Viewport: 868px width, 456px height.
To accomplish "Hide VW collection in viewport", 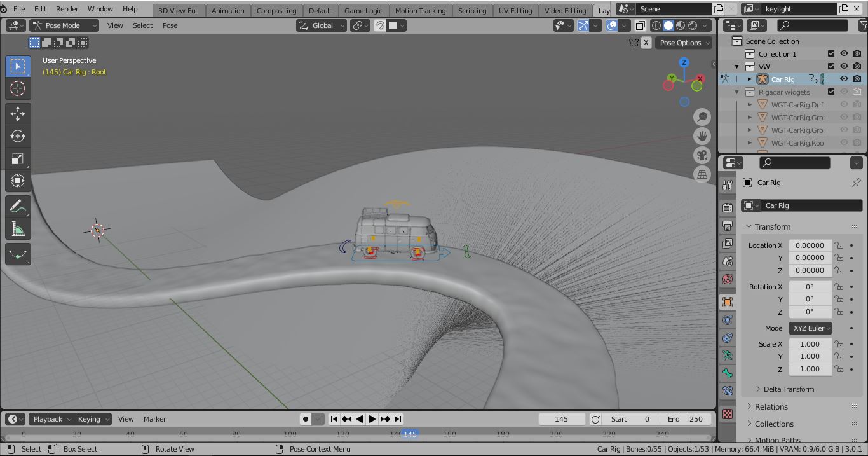I will (844, 66).
